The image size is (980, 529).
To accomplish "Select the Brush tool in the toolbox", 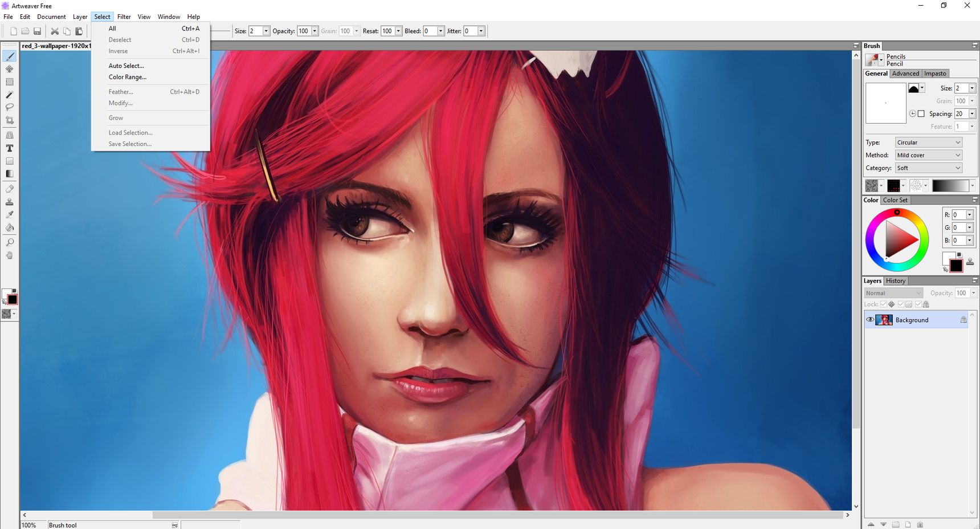I will point(10,56).
